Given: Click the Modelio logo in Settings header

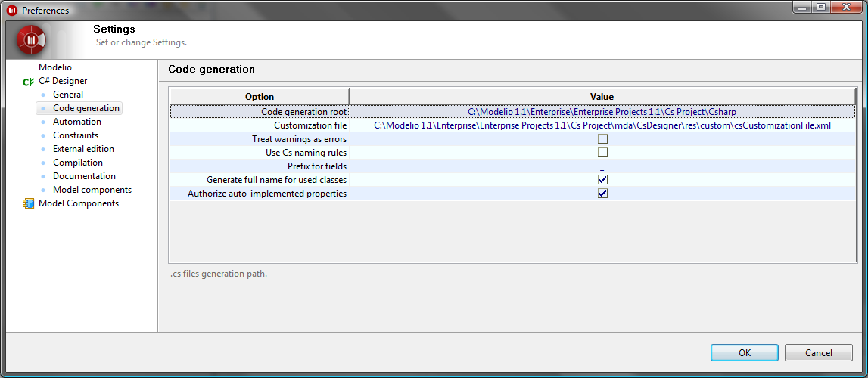Looking at the screenshot, I should click(31, 40).
